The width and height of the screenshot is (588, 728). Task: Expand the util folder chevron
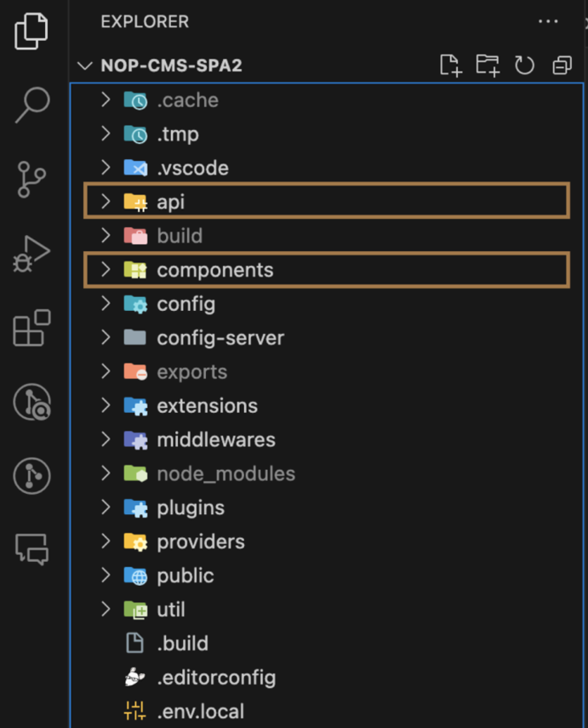[x=106, y=609]
